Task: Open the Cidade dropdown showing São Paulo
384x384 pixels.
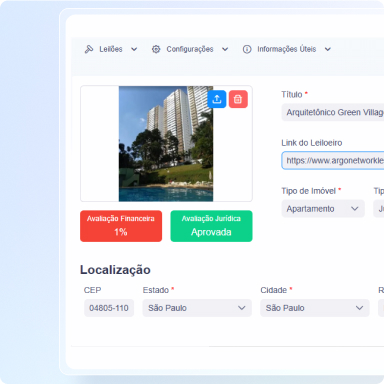Action: (315, 308)
